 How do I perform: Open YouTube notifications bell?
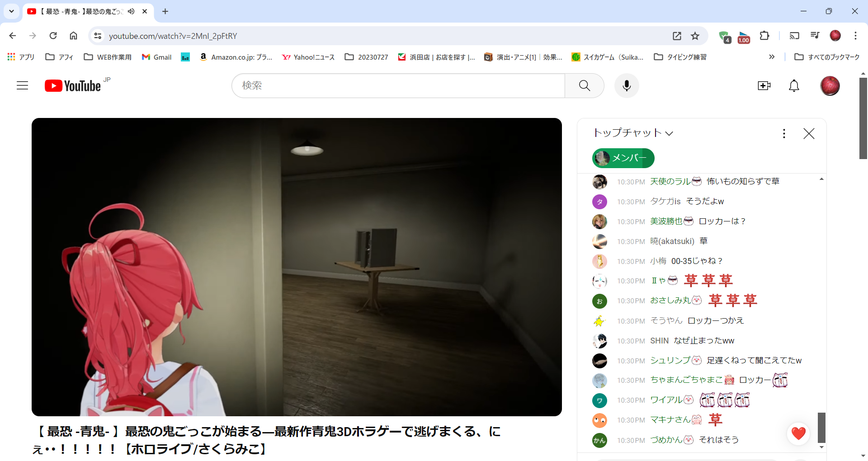pyautogui.click(x=794, y=85)
